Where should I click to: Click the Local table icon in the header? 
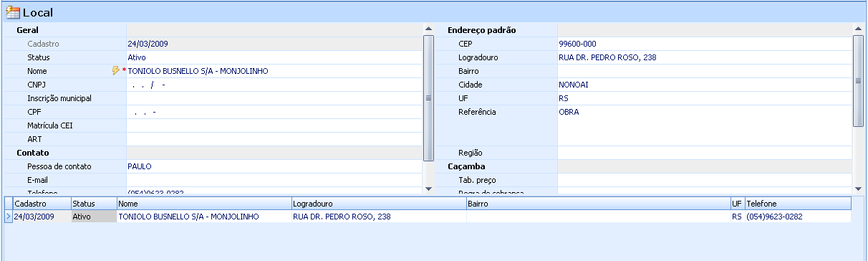[x=13, y=12]
